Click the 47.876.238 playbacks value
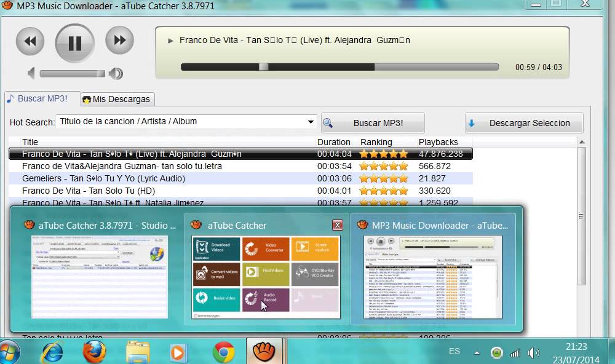Screen dimensions: 615x364 coord(440,154)
